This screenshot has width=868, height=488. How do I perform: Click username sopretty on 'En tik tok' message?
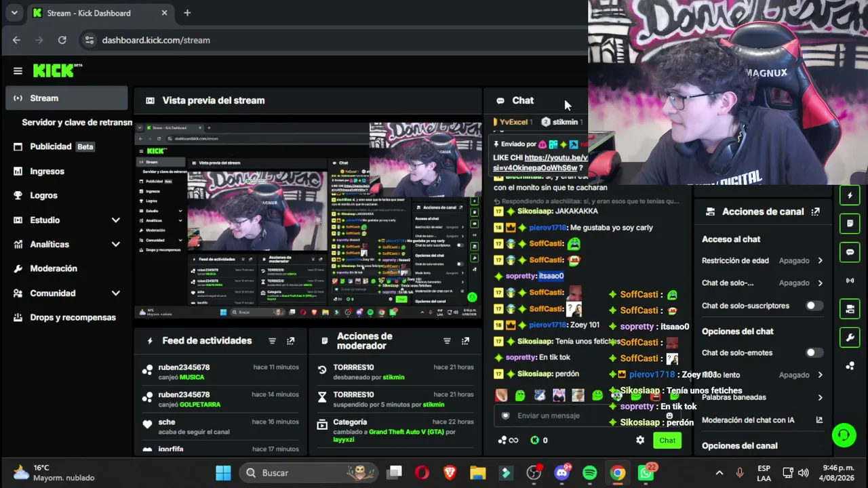click(521, 357)
